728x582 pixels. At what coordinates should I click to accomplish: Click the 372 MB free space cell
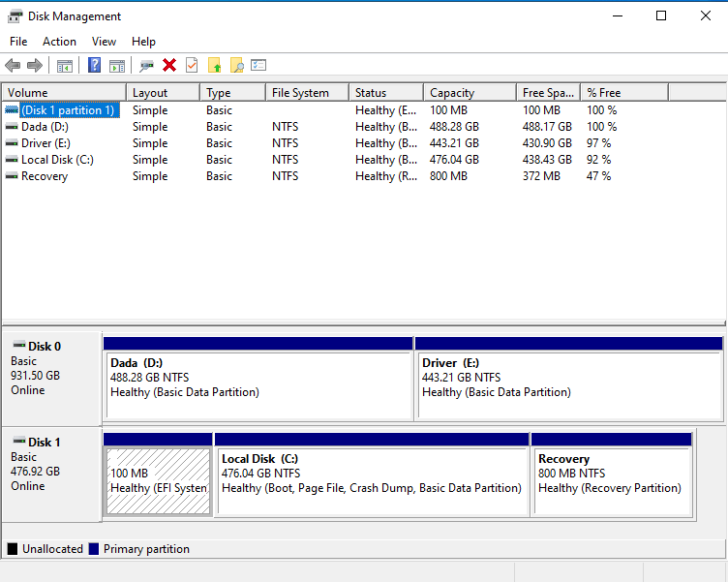[x=541, y=176]
